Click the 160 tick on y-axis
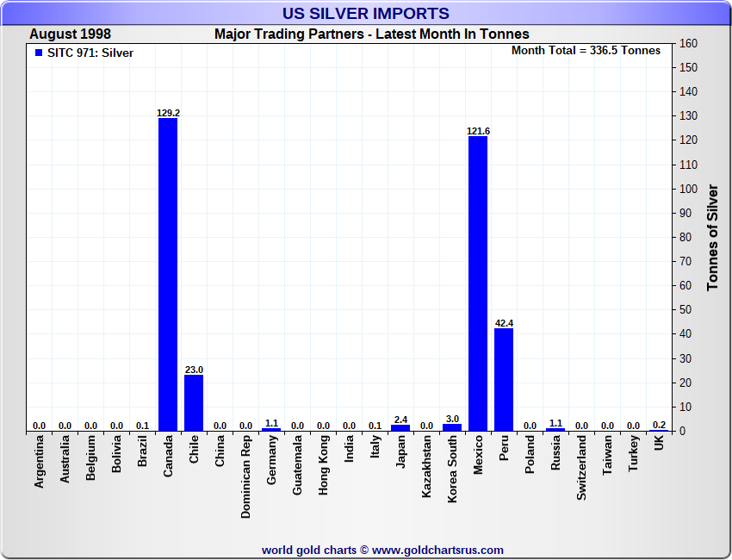 pyautogui.click(x=688, y=43)
